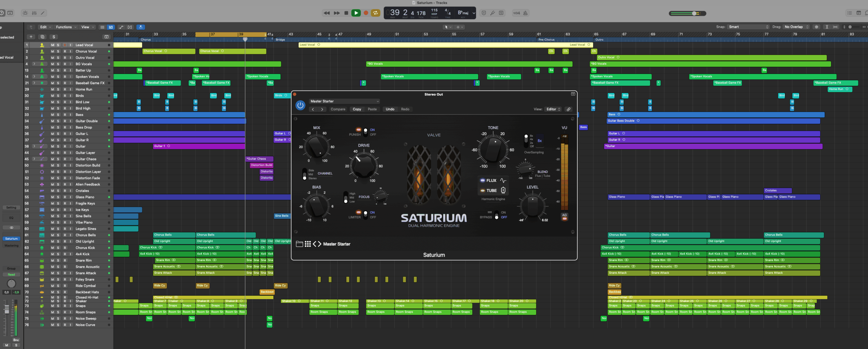Click the Compare button in plugin header

[338, 109]
